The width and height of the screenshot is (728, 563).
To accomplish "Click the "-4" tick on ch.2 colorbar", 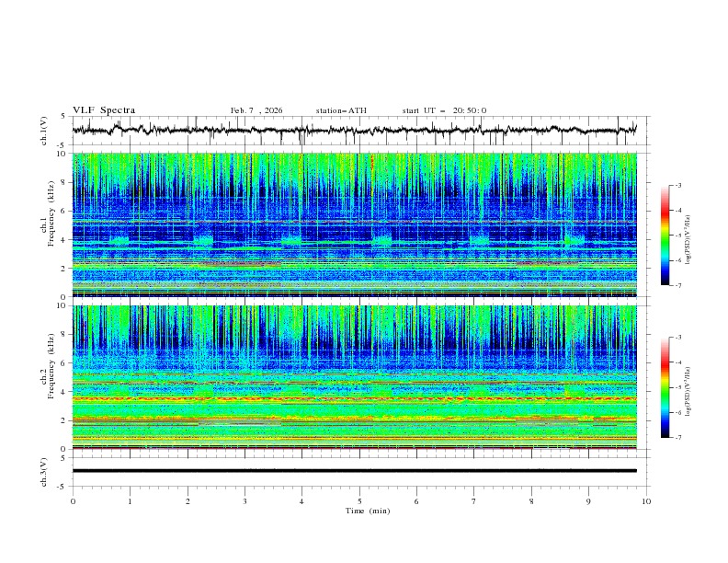I will 678,362.
